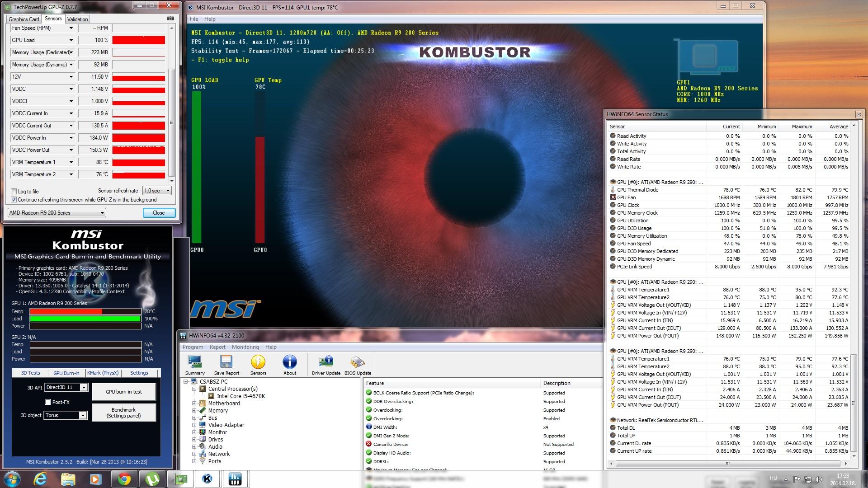Screen dimensions: 868x488
Task: Open Windows Explorer from the taskbar
Action: (68, 479)
